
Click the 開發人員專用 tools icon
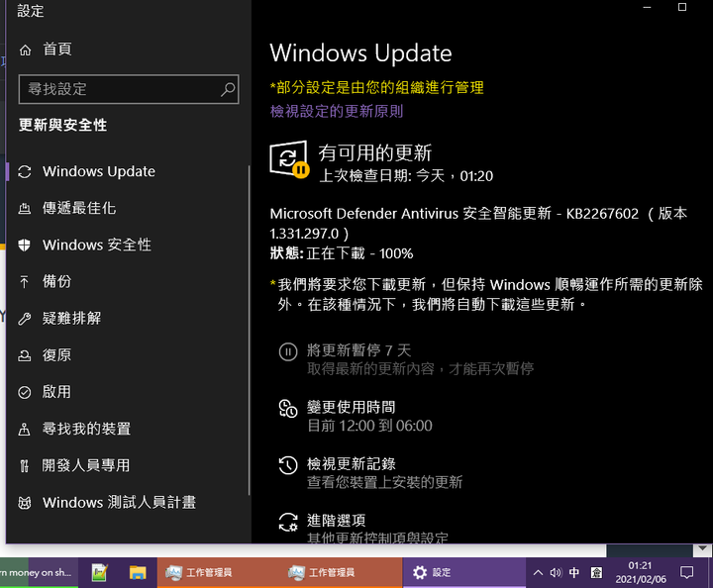tap(25, 466)
